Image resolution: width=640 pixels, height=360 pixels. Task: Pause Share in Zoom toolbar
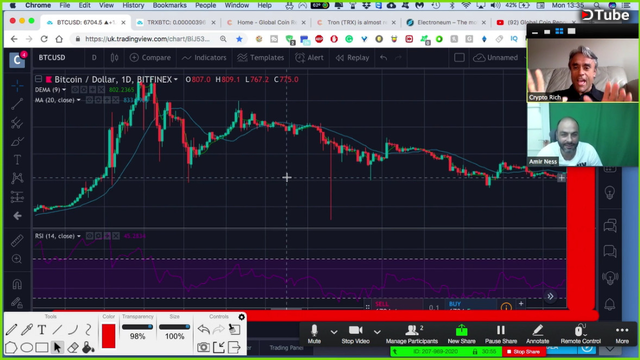pos(501,334)
